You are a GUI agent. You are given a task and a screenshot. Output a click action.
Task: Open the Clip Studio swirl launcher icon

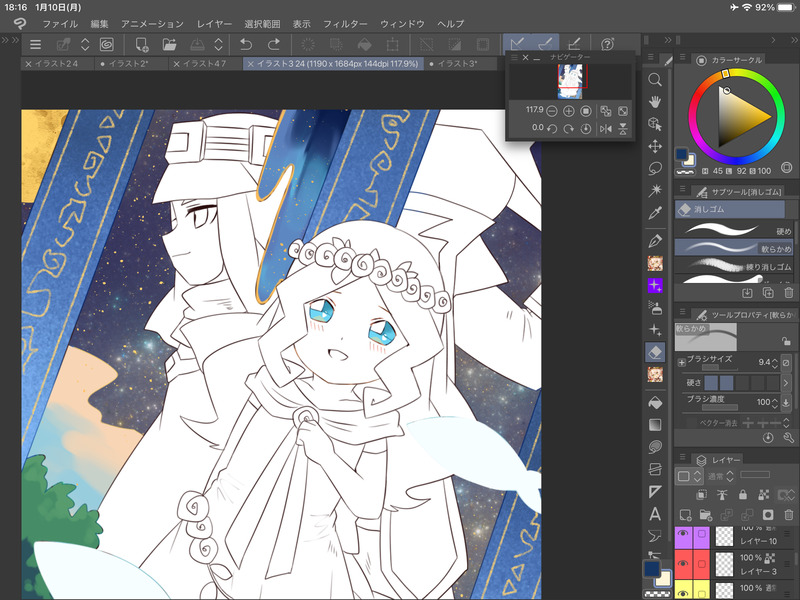(107, 44)
